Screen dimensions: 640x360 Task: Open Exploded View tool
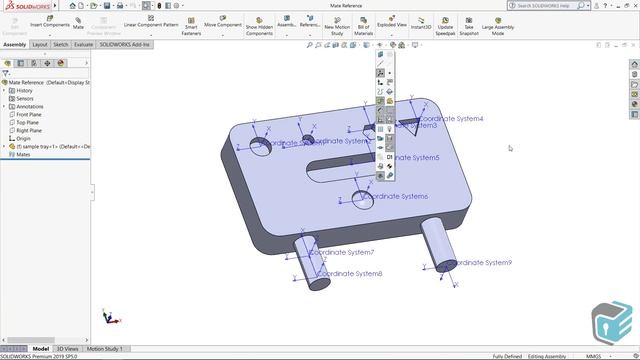[392, 21]
